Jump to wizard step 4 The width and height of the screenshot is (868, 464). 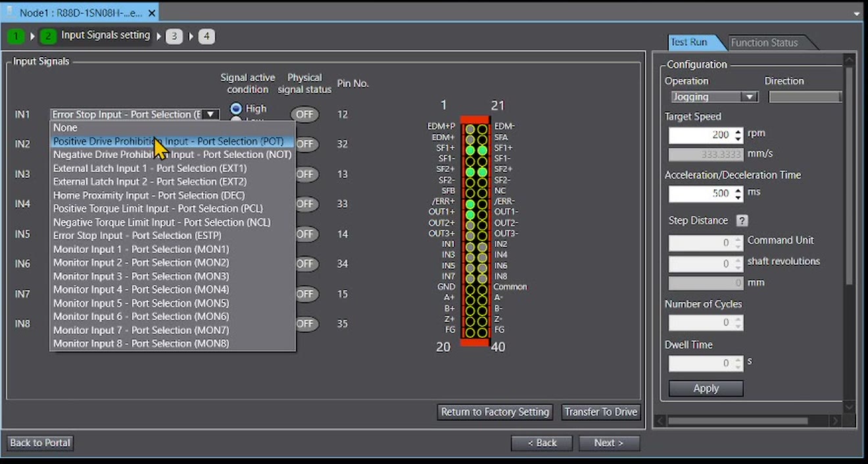point(206,36)
